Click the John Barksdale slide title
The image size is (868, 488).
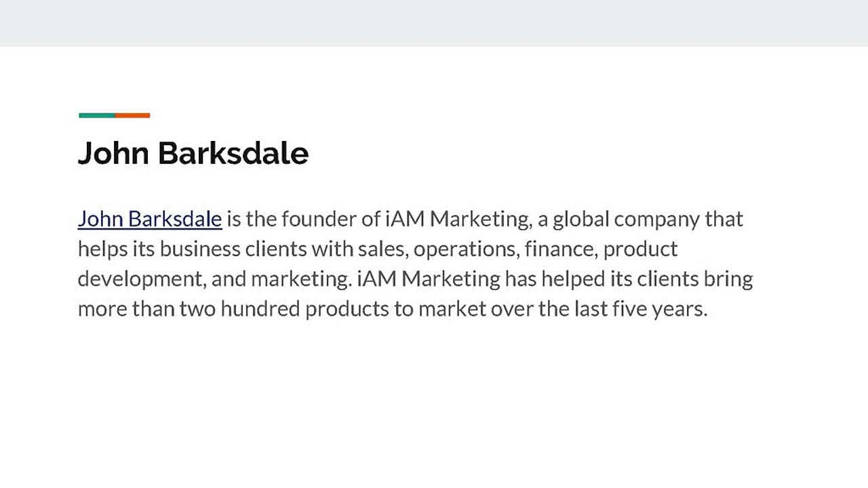click(193, 153)
